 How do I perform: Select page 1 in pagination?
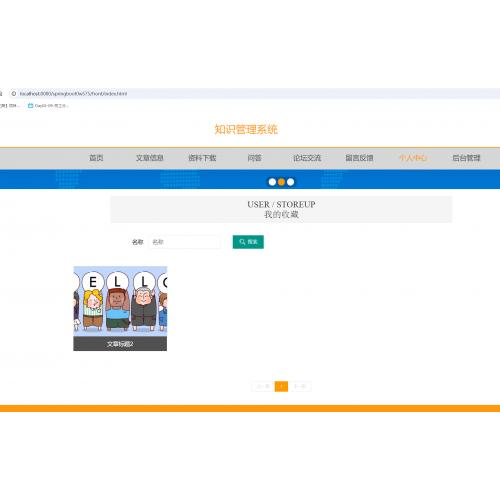281,386
